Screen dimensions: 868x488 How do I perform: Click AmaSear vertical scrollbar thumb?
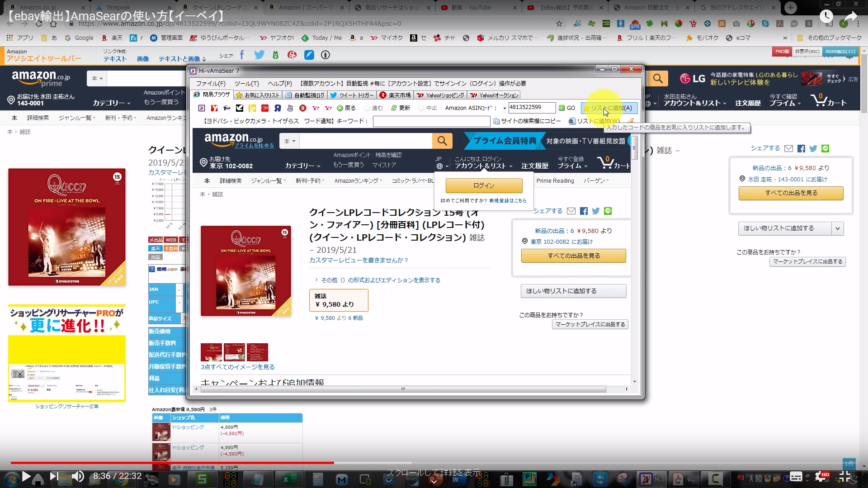coord(634,148)
